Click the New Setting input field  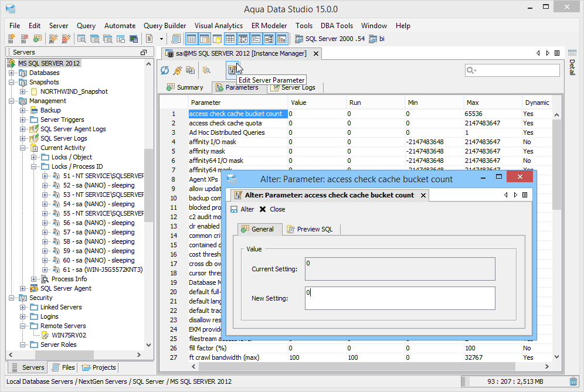[x=399, y=298]
